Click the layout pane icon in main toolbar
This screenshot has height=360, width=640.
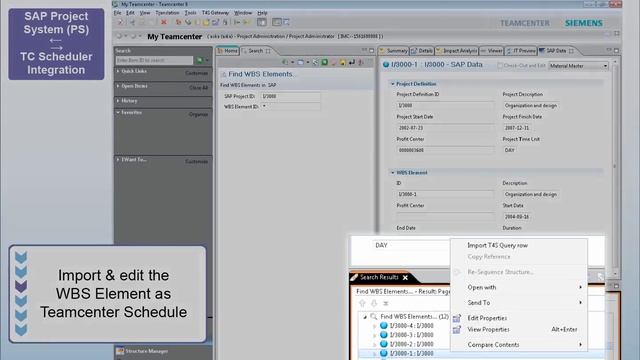[262, 22]
